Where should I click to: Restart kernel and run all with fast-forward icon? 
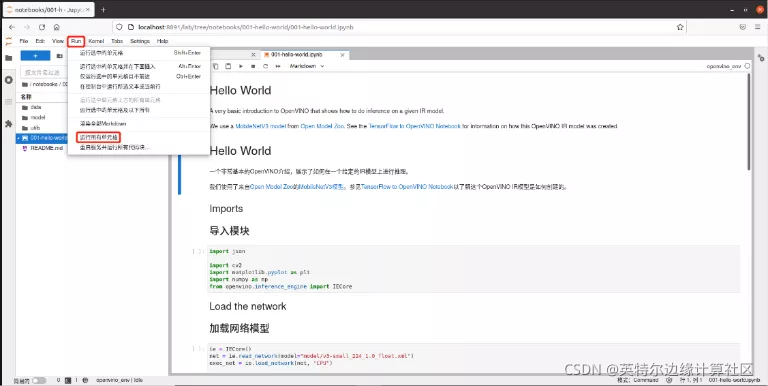[278, 66]
